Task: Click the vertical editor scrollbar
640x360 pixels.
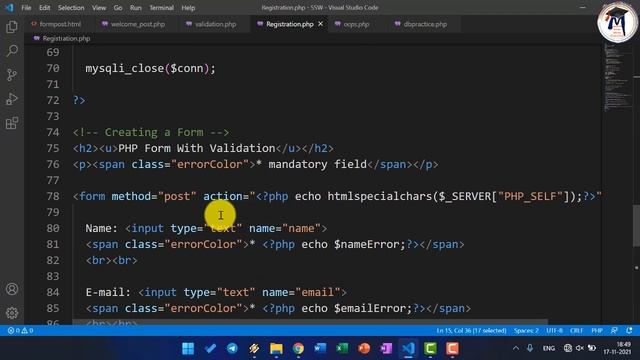Action: tap(636, 225)
